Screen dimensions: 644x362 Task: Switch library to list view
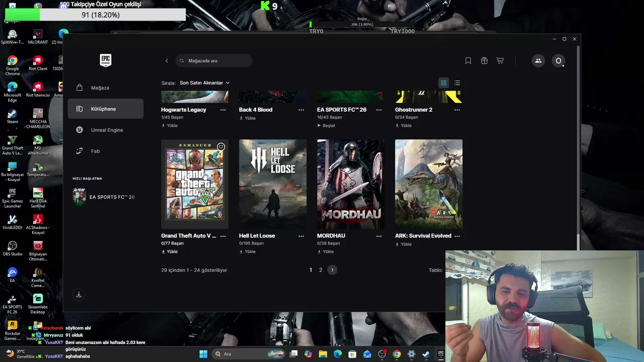[457, 83]
